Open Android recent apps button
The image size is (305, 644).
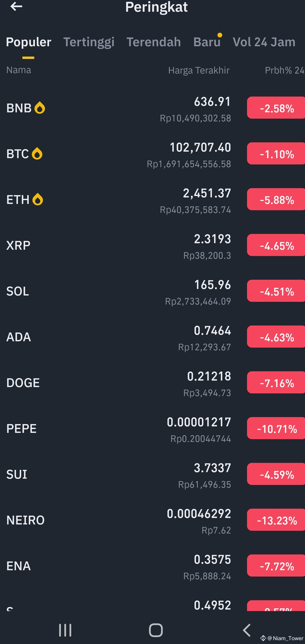[x=65, y=630]
